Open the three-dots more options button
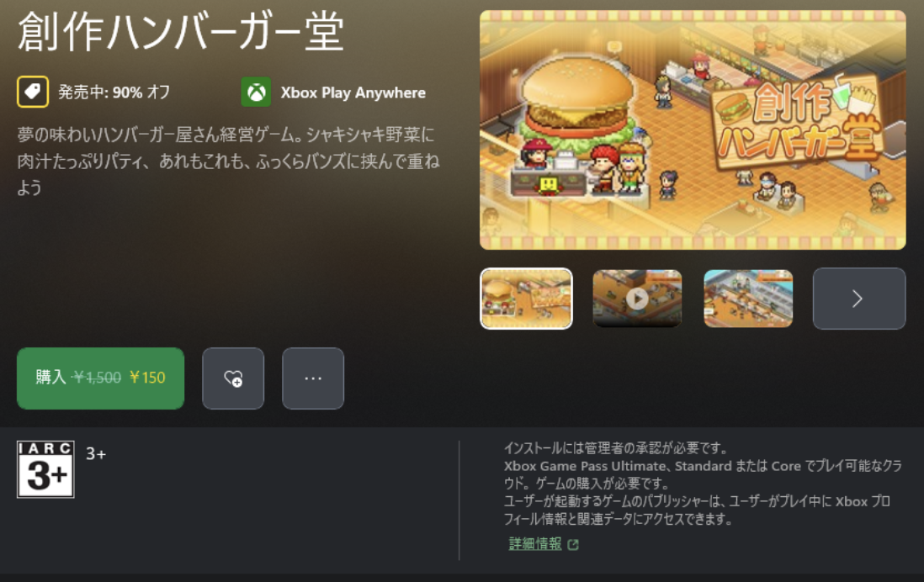This screenshot has height=582, width=924. point(313,378)
